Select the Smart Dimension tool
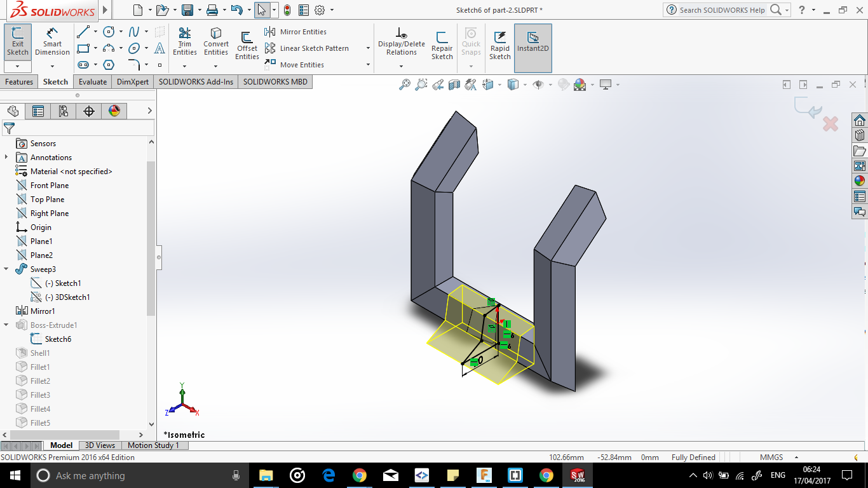The image size is (868, 488). click(x=52, y=42)
